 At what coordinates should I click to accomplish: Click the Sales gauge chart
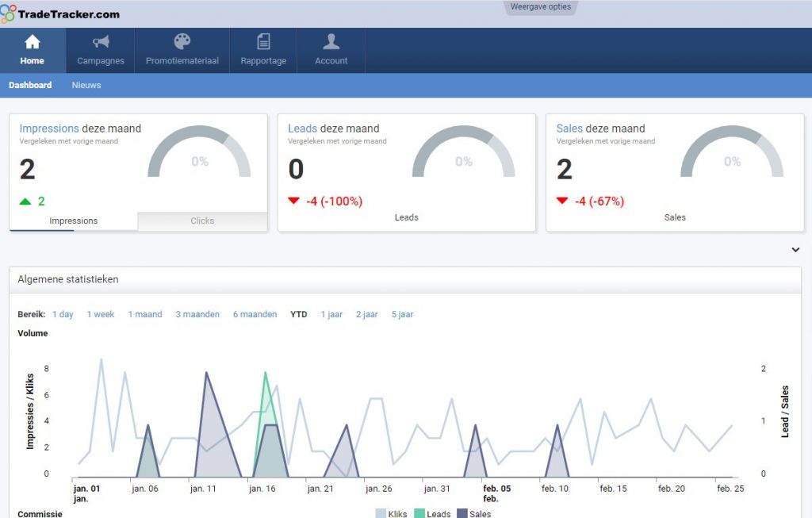click(x=731, y=152)
